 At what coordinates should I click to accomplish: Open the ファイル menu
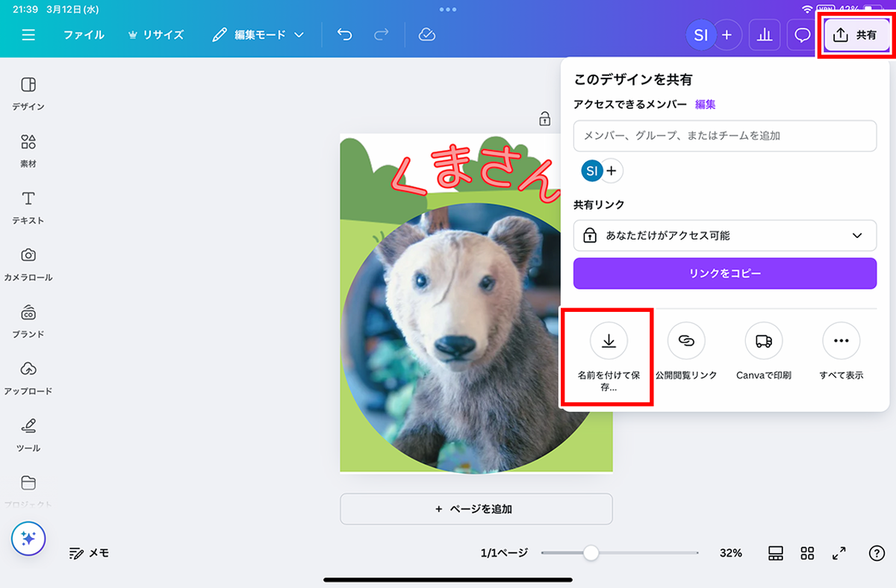(x=84, y=35)
